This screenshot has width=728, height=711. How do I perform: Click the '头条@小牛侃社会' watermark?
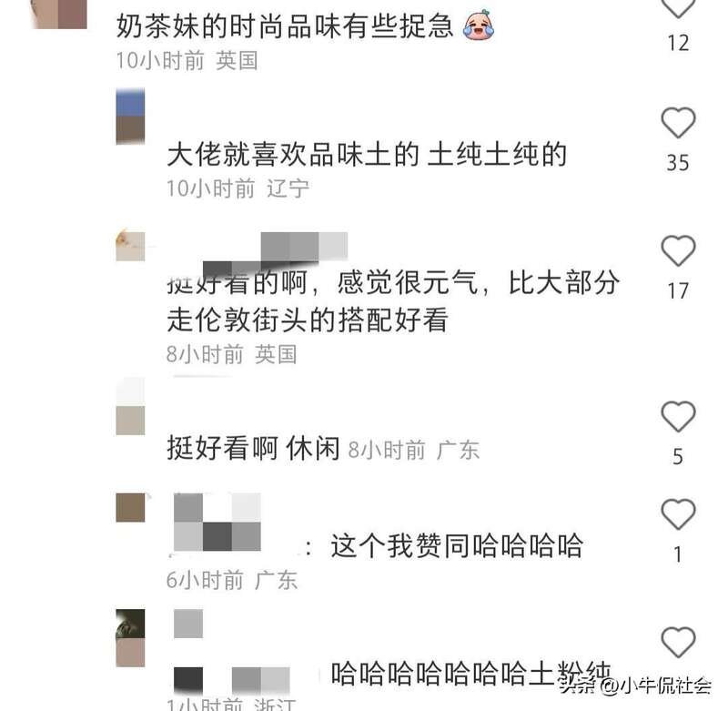coord(635,685)
